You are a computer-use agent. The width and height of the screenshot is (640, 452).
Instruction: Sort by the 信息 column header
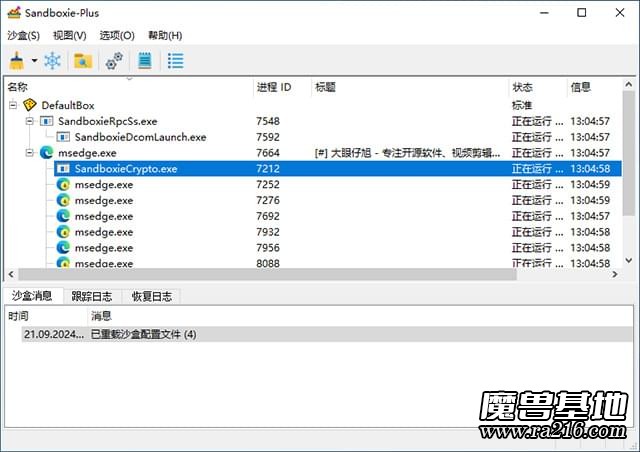click(594, 87)
